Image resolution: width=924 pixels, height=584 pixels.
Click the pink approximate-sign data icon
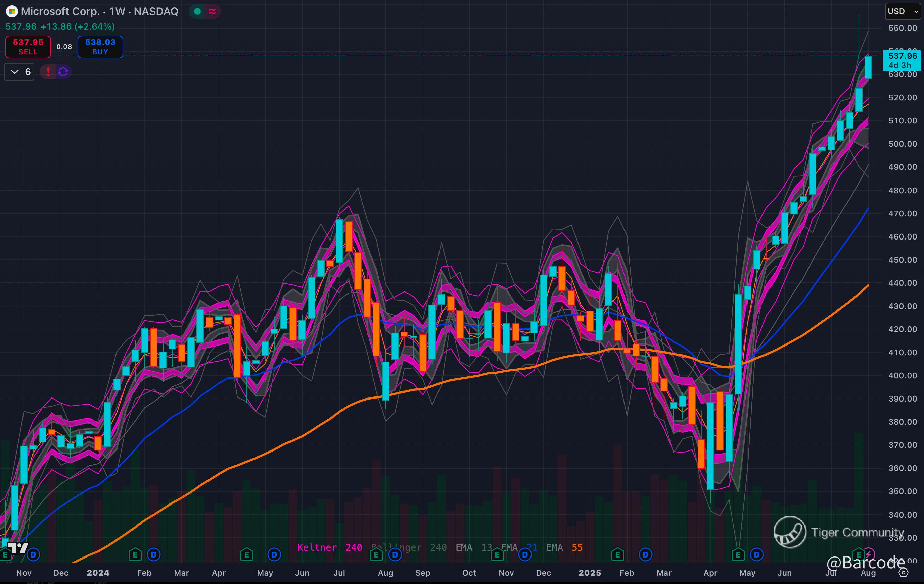tap(212, 11)
